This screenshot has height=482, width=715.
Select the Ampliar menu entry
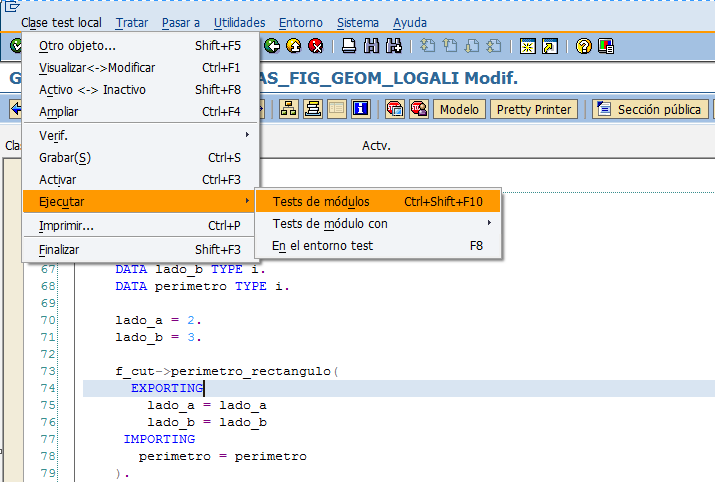pyautogui.click(x=140, y=111)
